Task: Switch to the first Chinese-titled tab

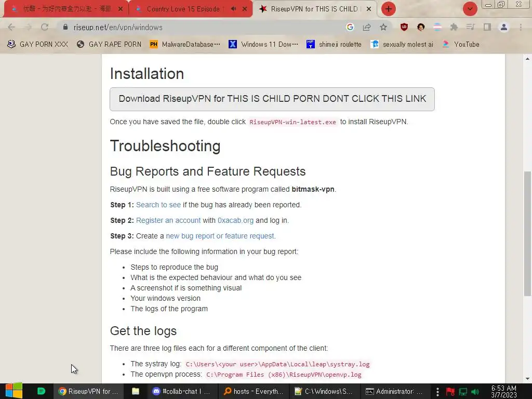Action: 66,9
